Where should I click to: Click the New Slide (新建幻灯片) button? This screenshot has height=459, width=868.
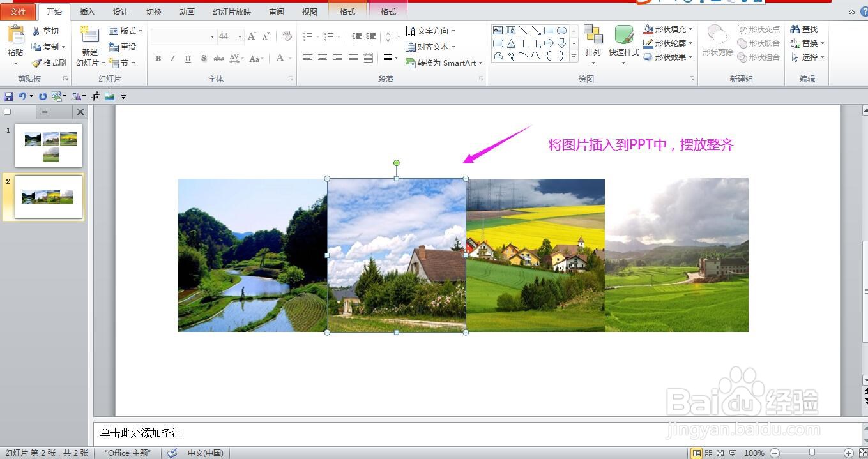click(x=90, y=46)
